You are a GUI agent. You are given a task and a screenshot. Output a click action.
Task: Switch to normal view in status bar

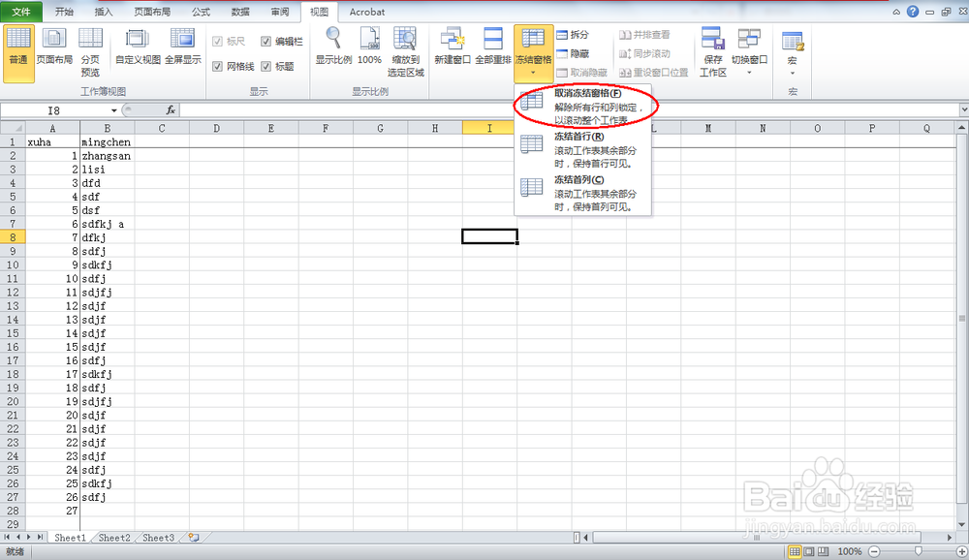tap(795, 551)
